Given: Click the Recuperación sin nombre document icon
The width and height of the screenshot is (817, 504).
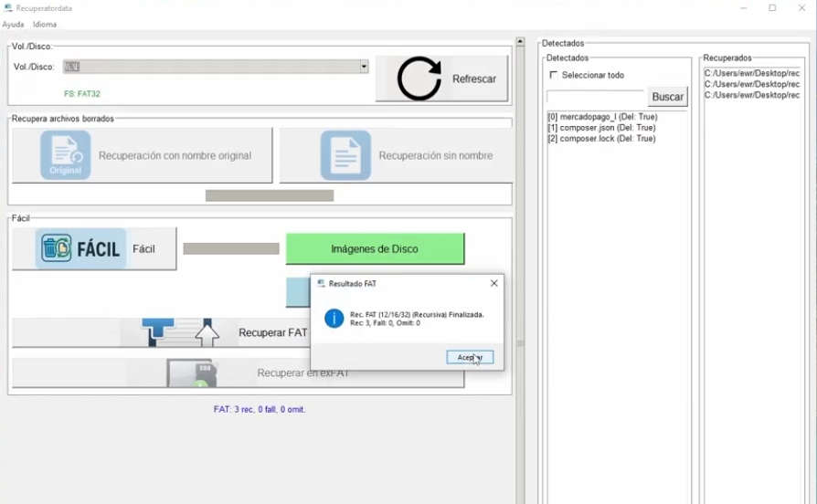Looking at the screenshot, I should (345, 155).
